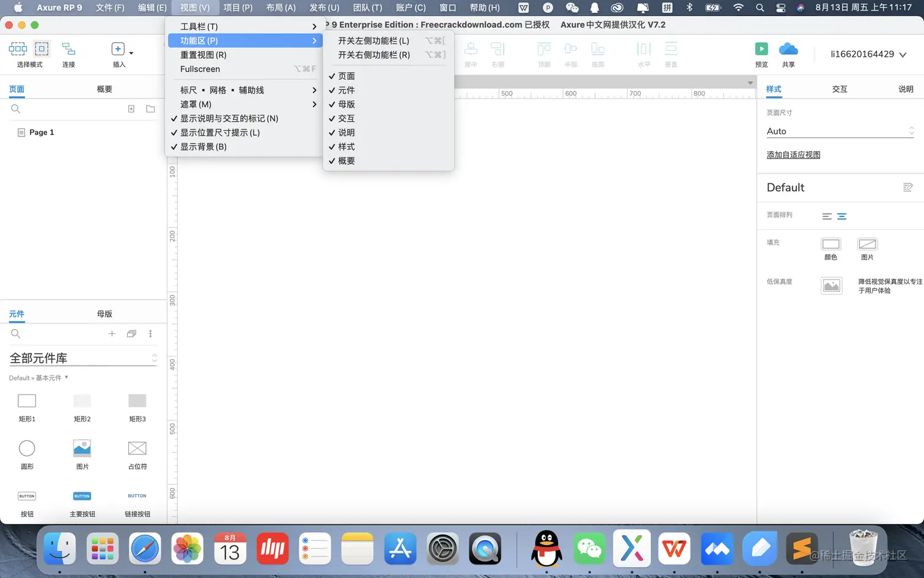
Task: Open Safari from the Dock
Action: pos(145,549)
